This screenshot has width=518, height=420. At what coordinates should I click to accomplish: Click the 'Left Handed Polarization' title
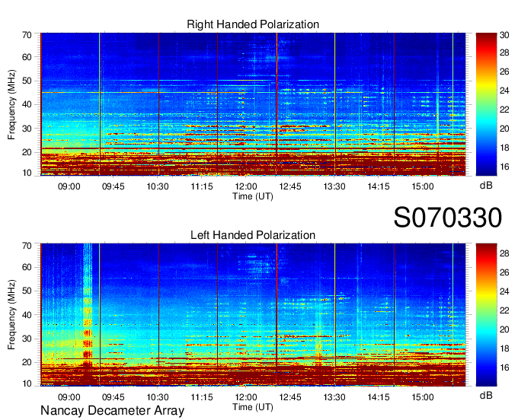pyautogui.click(x=253, y=235)
